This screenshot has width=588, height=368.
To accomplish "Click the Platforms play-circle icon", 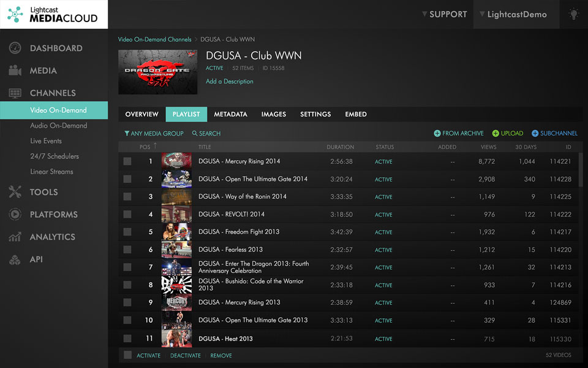I will pos(15,214).
